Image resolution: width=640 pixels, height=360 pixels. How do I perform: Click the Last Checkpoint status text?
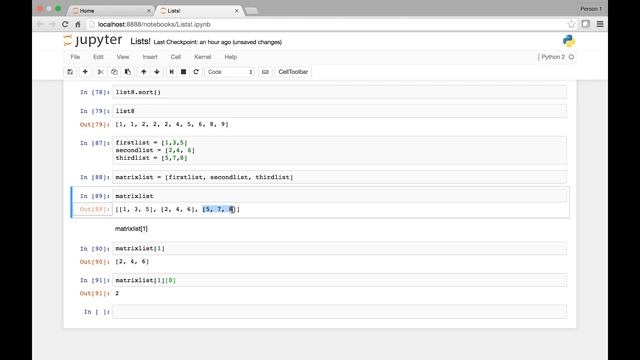point(218,42)
